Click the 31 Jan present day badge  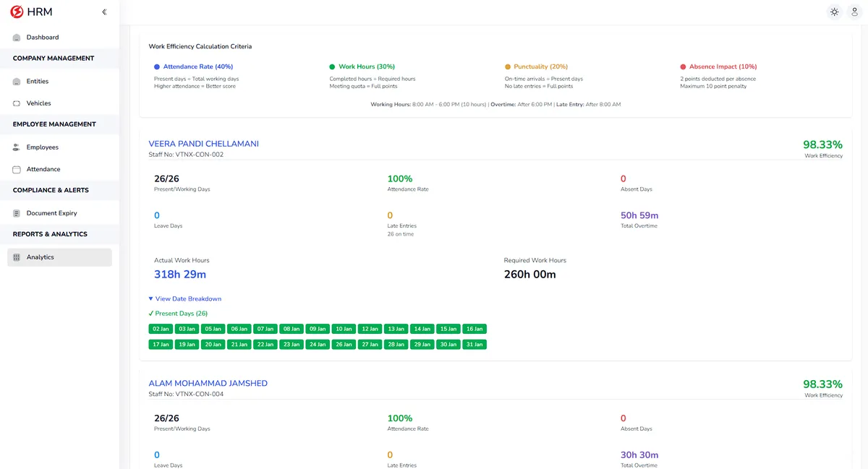click(x=475, y=345)
